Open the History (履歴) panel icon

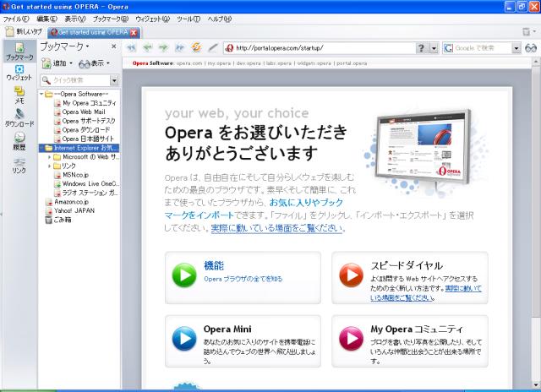19,141
